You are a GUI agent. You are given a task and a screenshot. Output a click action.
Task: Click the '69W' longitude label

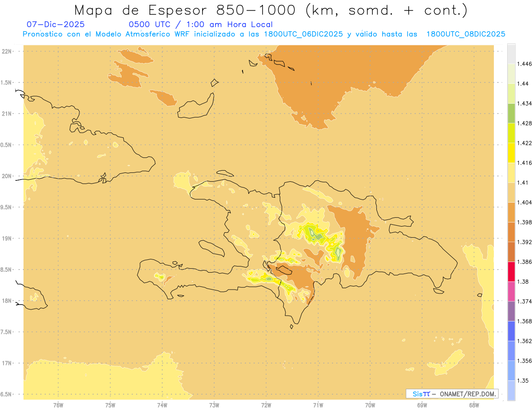[x=422, y=405]
